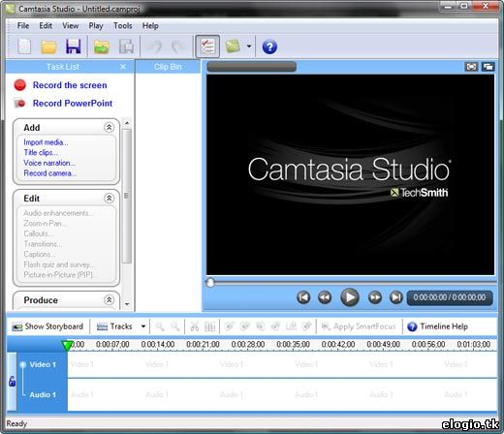Collapse the Add section chevron
Viewport: 504px width, 434px height.
[110, 127]
